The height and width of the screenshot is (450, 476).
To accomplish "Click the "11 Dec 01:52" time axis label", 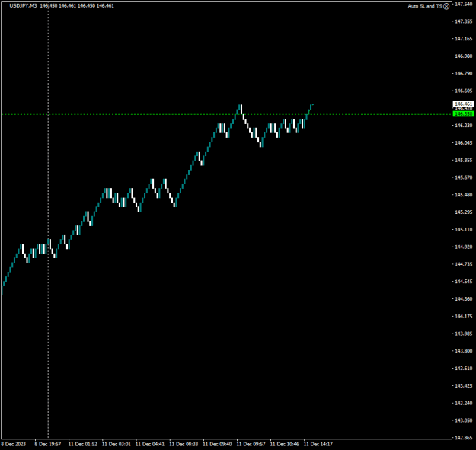I will (x=82, y=444).
